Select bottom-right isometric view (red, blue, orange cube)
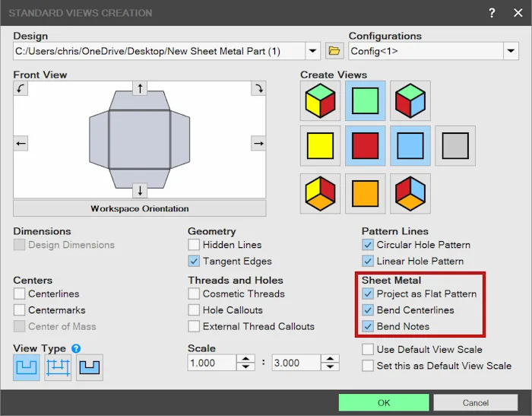This screenshot has height=416, width=532. tap(410, 194)
